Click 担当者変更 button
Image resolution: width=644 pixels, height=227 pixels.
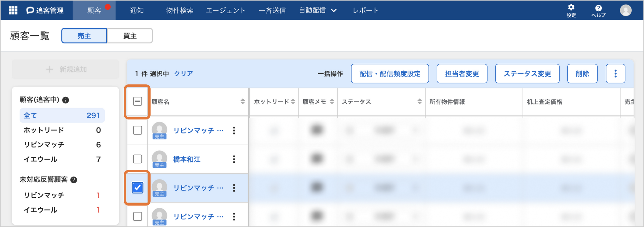(462, 74)
